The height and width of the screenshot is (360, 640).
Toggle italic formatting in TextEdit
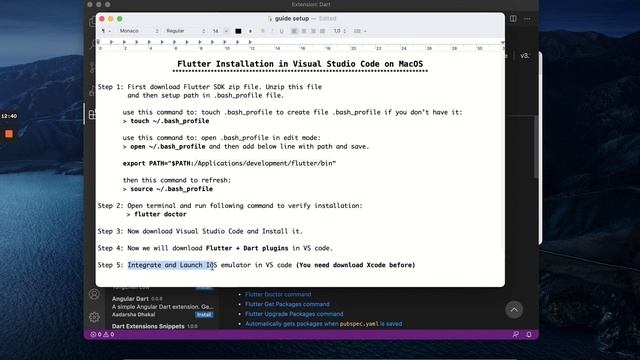click(272, 31)
